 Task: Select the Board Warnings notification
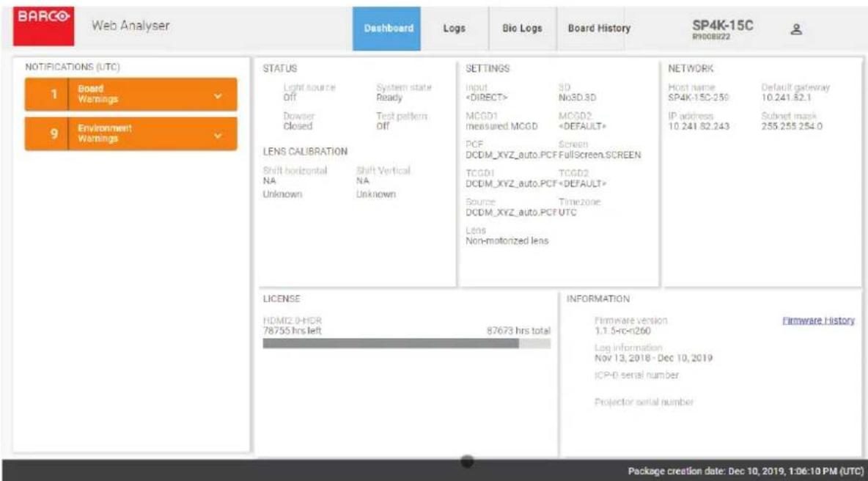pos(130,94)
